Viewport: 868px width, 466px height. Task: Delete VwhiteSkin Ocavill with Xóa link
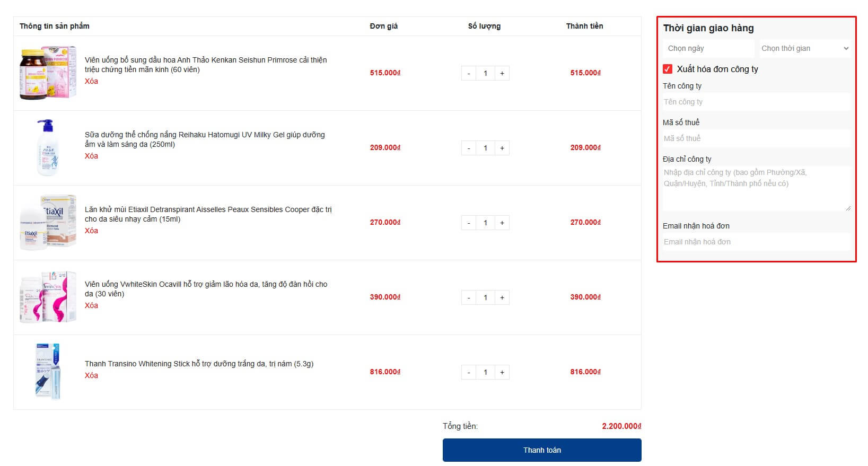point(91,305)
